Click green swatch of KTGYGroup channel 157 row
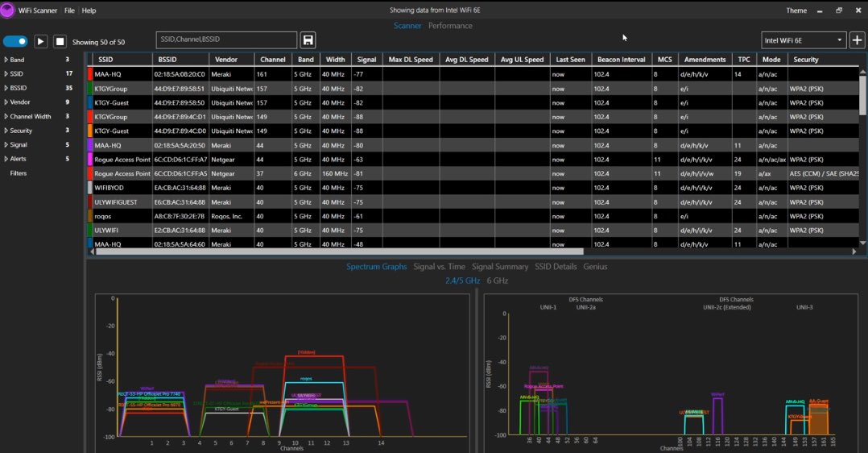 click(x=90, y=89)
